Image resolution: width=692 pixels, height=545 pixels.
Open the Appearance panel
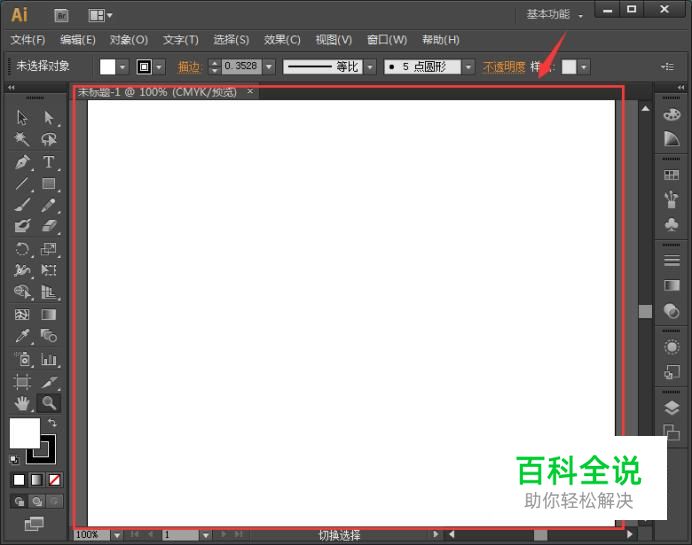point(672,347)
